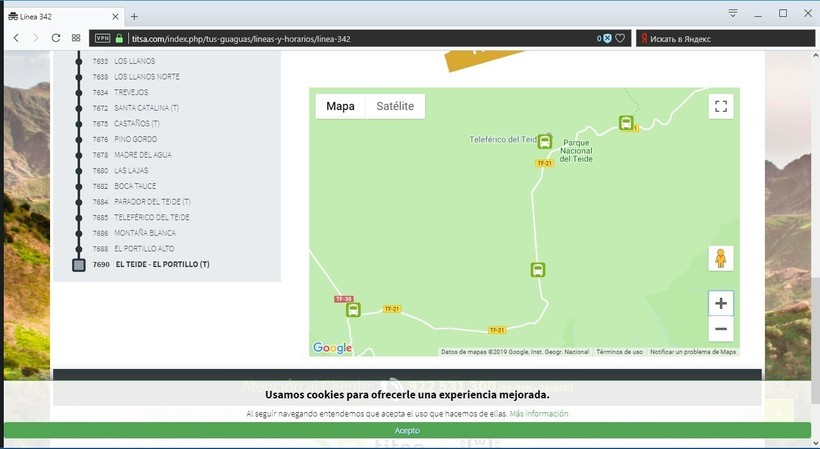
Task: Zoom out on the map
Action: coord(720,329)
